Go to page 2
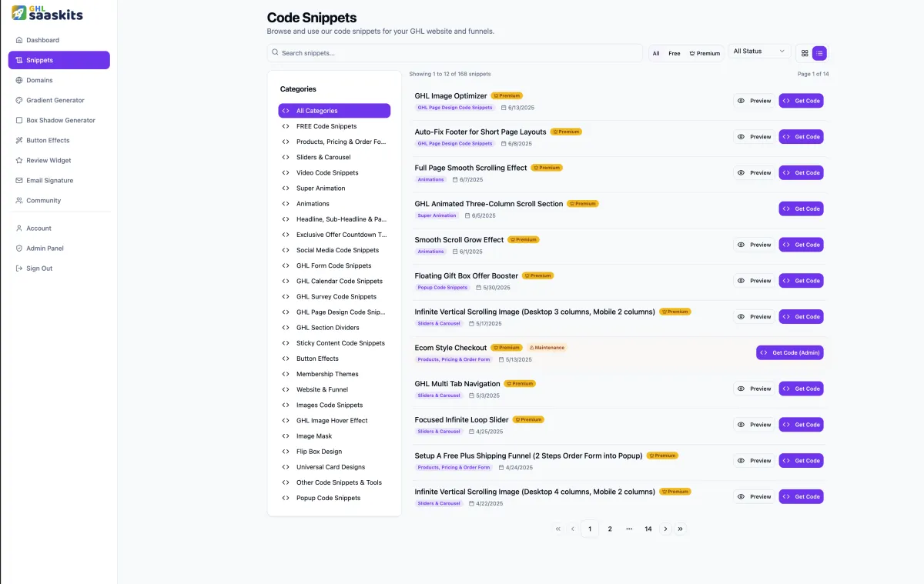 pyautogui.click(x=610, y=529)
